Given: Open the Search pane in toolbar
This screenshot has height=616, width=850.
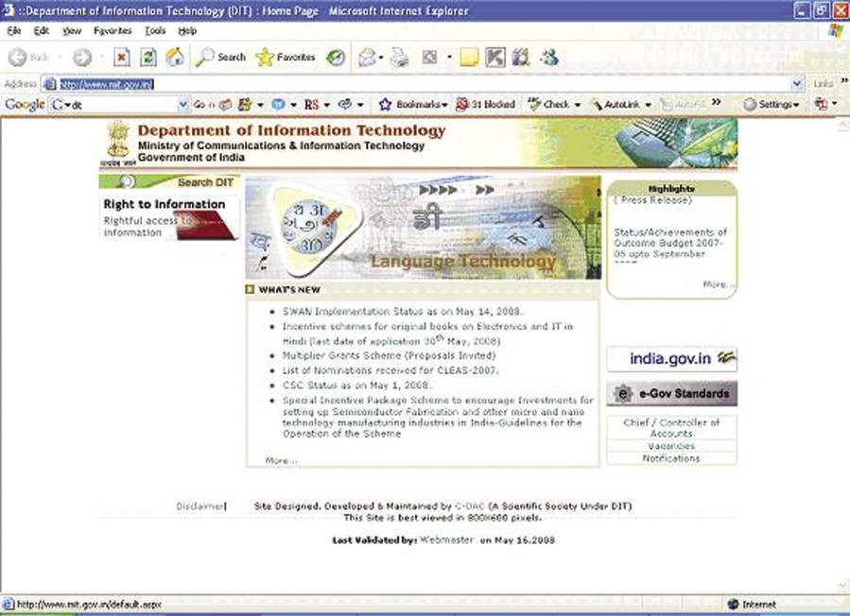Looking at the screenshot, I should (x=220, y=57).
